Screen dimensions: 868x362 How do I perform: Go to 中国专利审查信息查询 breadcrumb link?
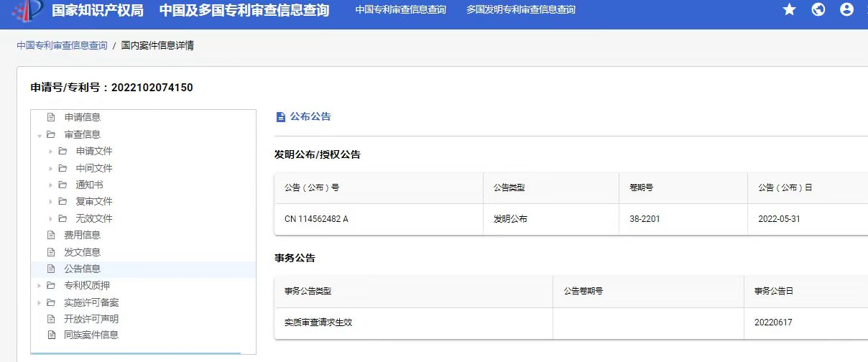click(x=62, y=45)
